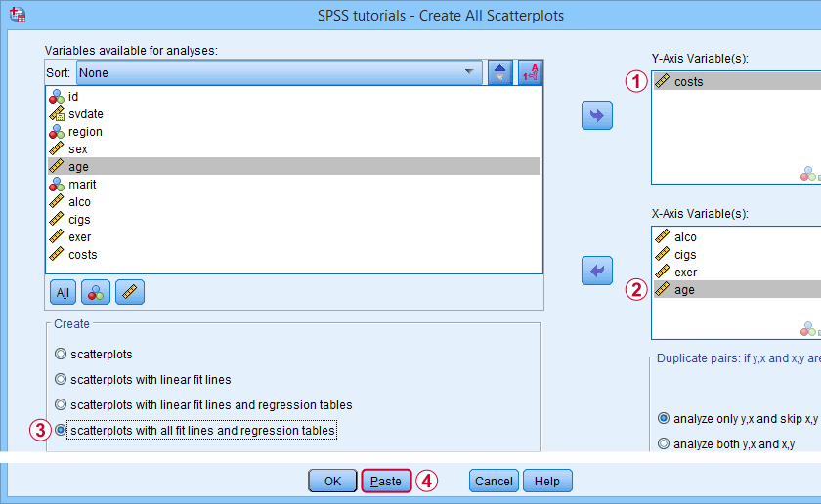Click the nominal icon next to marit
The height and width of the screenshot is (504, 821).
point(57,185)
